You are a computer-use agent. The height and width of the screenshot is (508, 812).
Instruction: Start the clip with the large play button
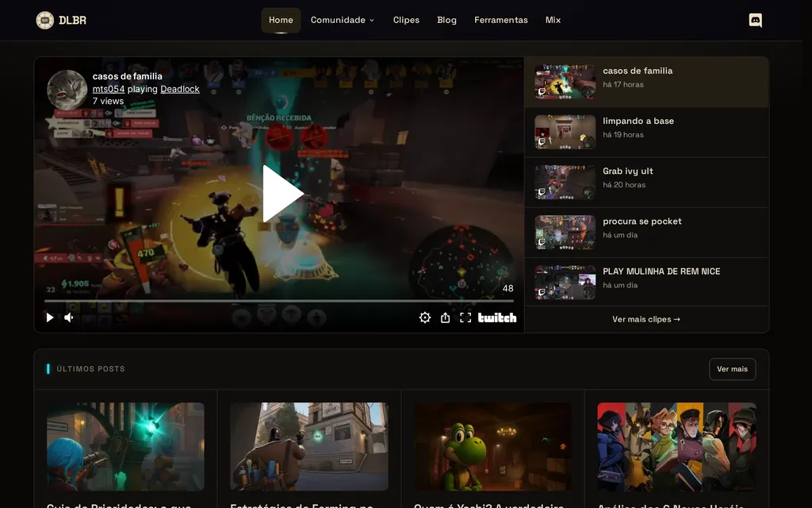(x=282, y=194)
